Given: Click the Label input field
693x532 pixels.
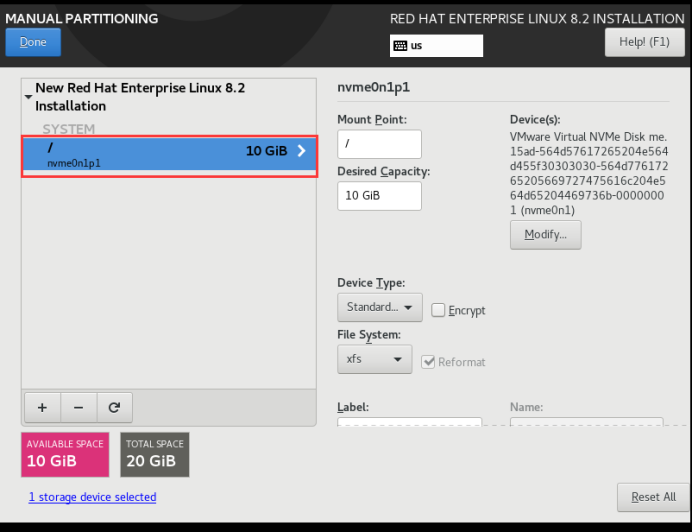Looking at the screenshot, I should pyautogui.click(x=409, y=422).
